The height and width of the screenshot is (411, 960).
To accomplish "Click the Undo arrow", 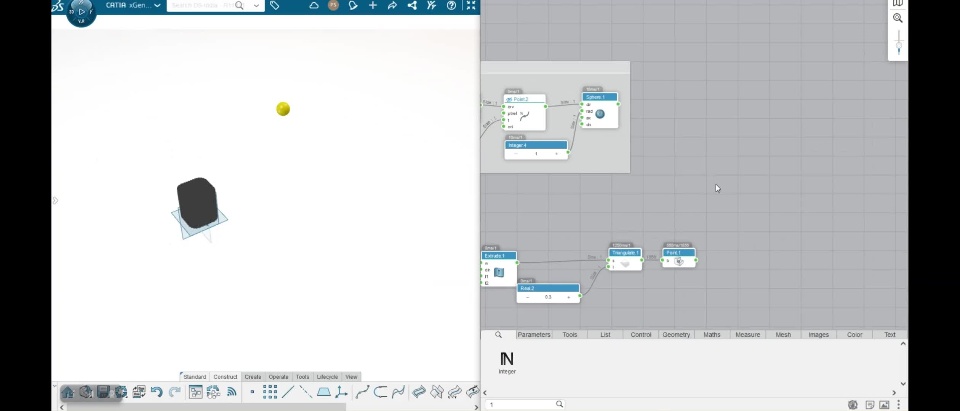I will tap(156, 392).
